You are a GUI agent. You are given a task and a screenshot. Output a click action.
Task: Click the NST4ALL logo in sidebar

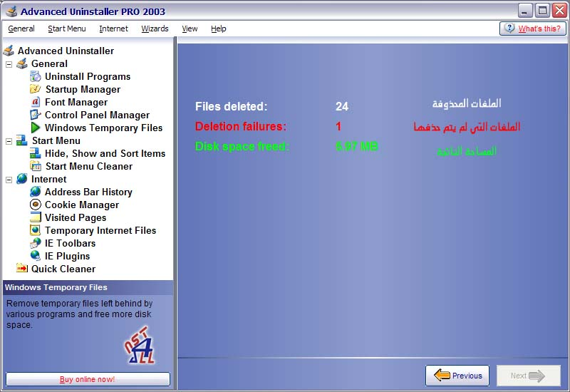point(140,345)
